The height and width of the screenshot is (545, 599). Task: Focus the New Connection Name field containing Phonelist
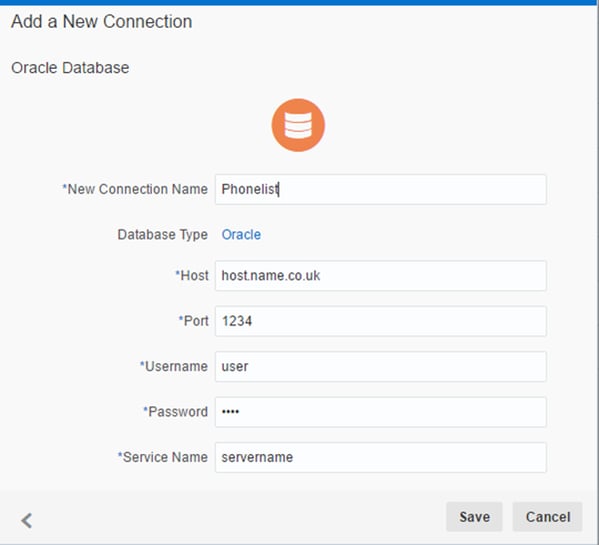tap(380, 189)
